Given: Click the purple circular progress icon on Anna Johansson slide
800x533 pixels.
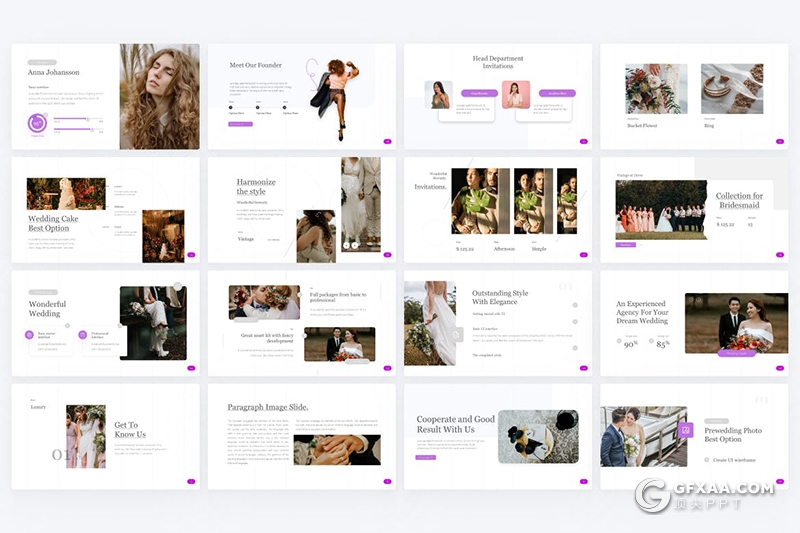Looking at the screenshot, I should [x=37, y=122].
